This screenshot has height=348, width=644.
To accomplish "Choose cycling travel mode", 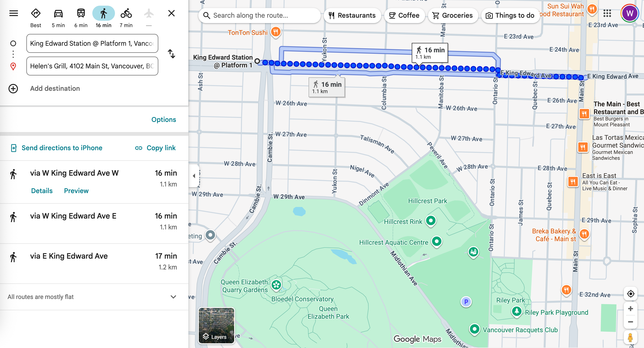I will click(126, 13).
